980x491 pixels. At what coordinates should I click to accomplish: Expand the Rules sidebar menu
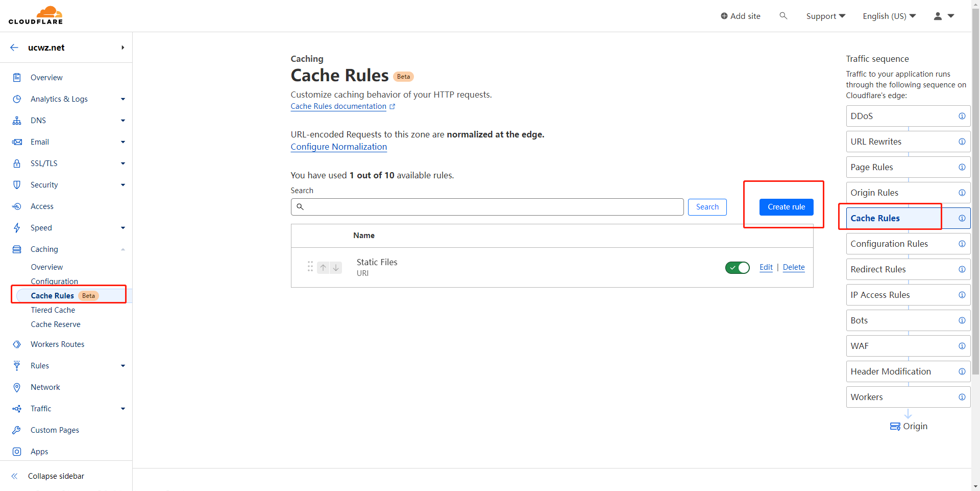[123, 366]
